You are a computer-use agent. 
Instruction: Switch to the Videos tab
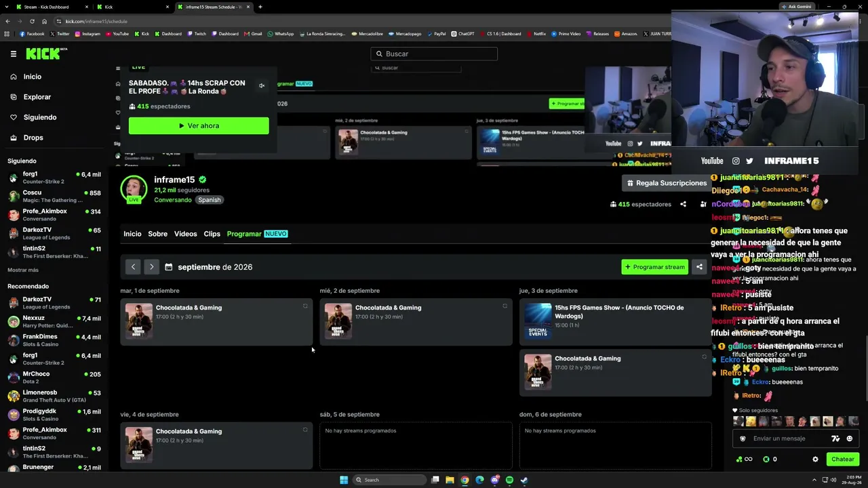tap(185, 234)
